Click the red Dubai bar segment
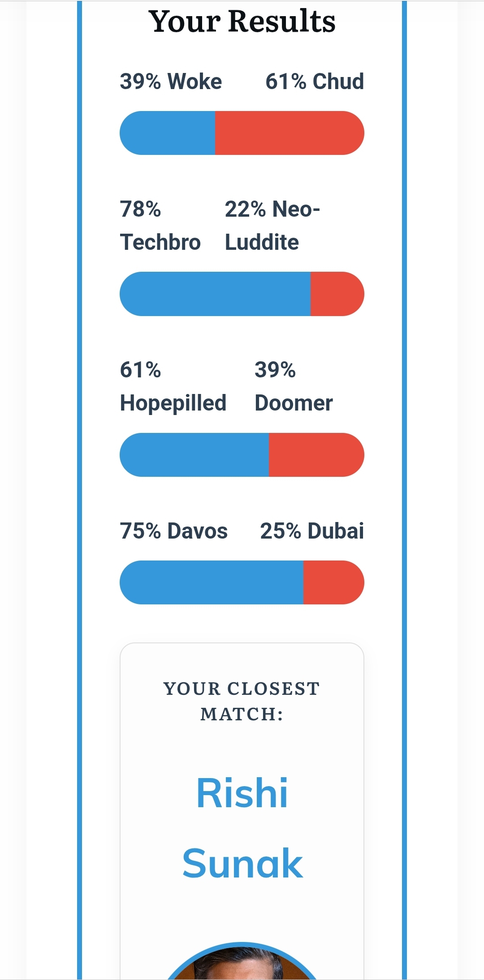 334,582
